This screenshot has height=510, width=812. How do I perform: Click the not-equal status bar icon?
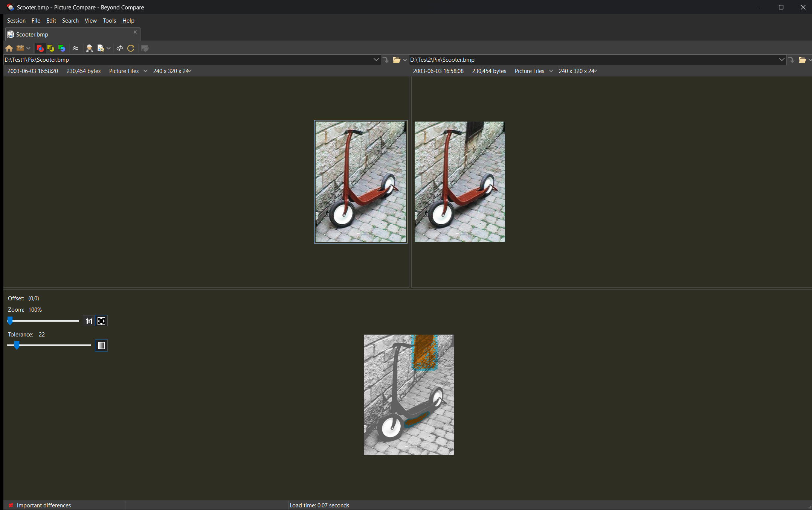click(x=11, y=505)
